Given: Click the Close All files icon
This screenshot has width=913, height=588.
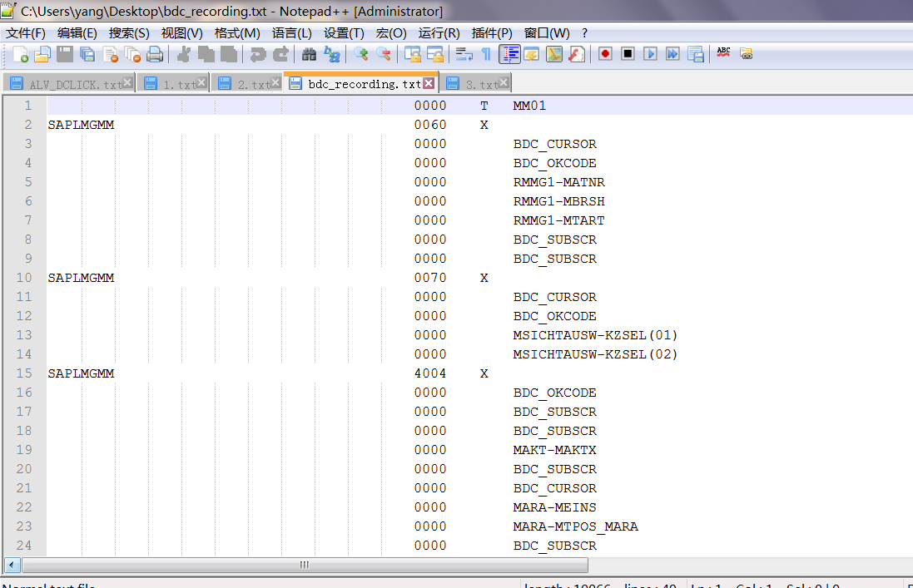Looking at the screenshot, I should (x=132, y=54).
